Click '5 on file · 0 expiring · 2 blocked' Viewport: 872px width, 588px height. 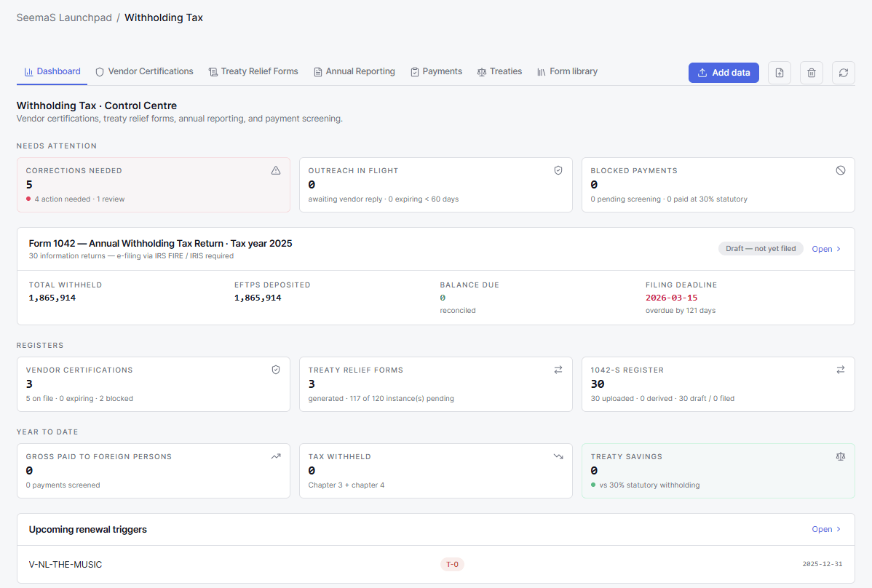click(79, 399)
